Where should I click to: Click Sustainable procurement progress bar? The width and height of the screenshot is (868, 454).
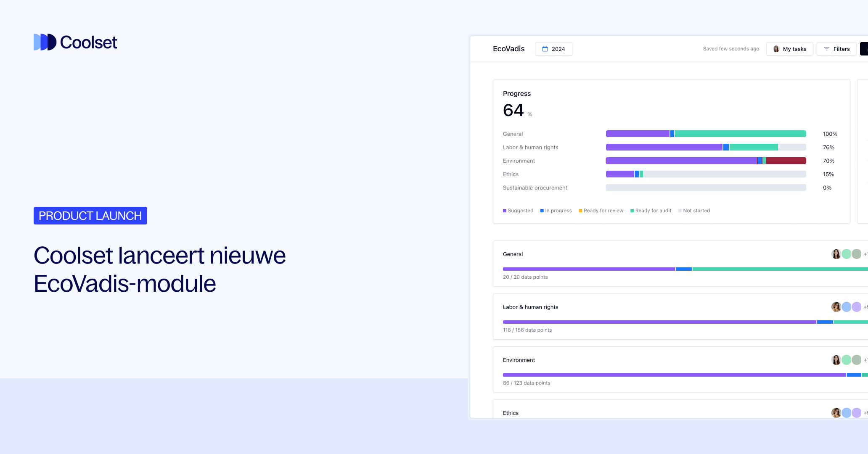point(706,187)
